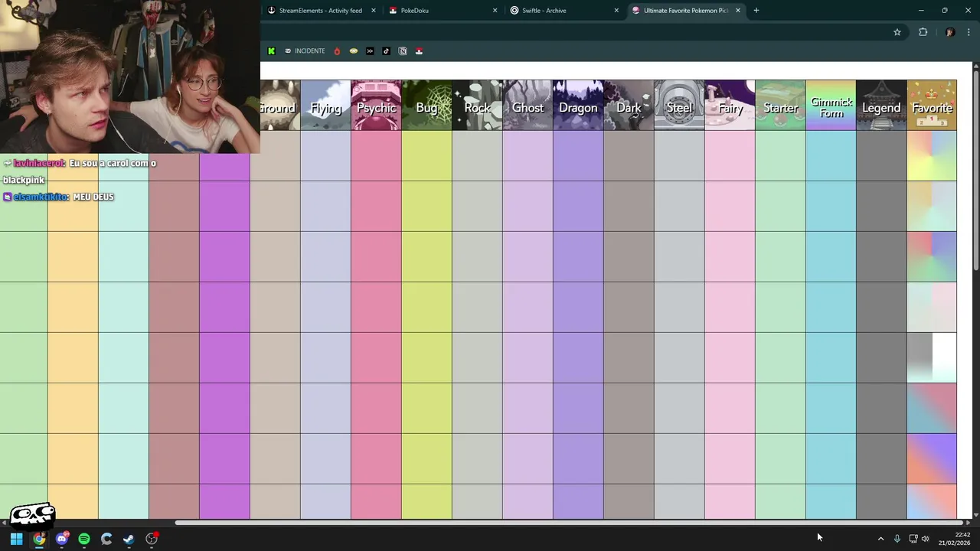
Task: Open Spotify from the taskbar
Action: click(x=84, y=539)
